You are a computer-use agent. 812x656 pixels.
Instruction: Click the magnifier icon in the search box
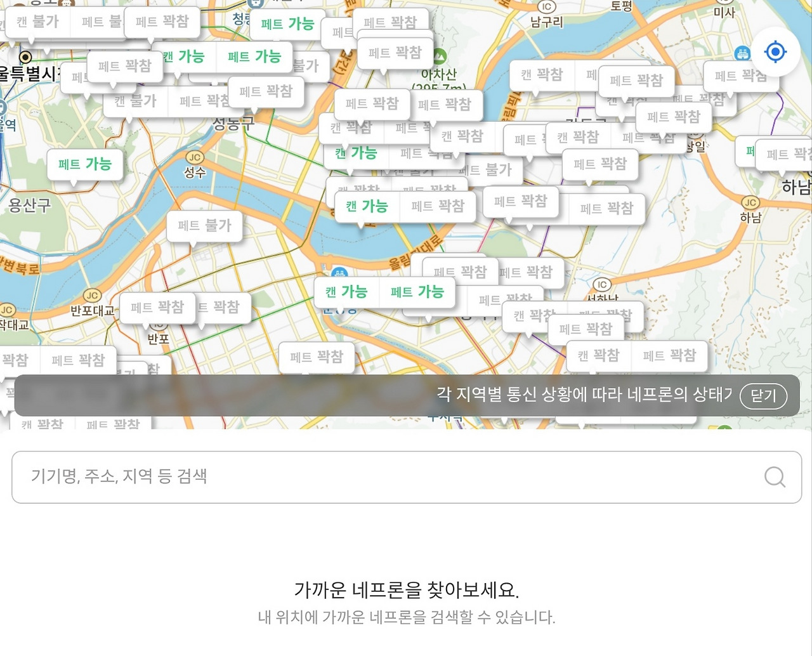(x=775, y=477)
